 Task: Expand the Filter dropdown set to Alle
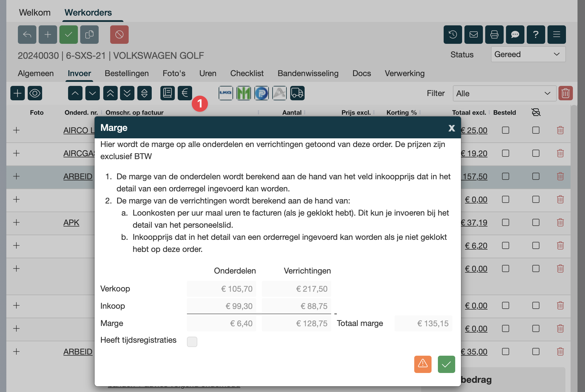click(x=504, y=93)
